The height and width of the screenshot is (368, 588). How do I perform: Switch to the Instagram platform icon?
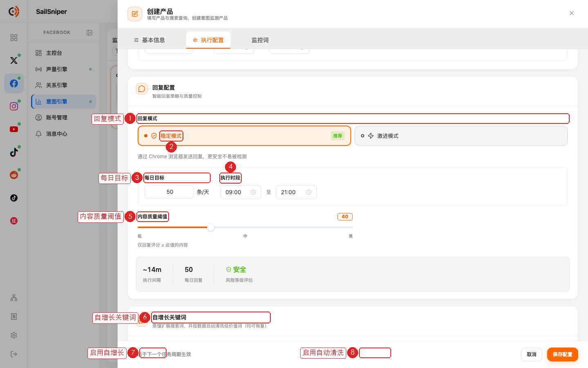pyautogui.click(x=14, y=106)
